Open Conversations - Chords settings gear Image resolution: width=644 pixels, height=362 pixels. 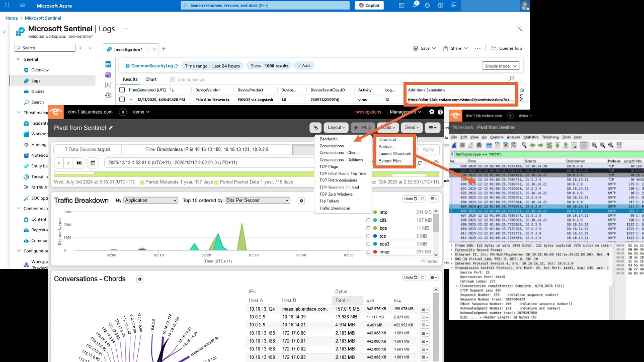click(x=140, y=279)
